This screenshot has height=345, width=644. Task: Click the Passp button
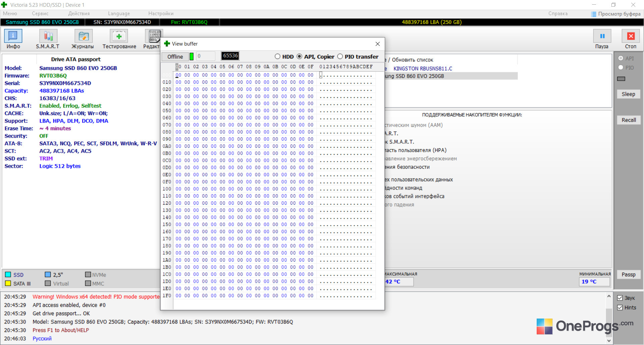(629, 275)
